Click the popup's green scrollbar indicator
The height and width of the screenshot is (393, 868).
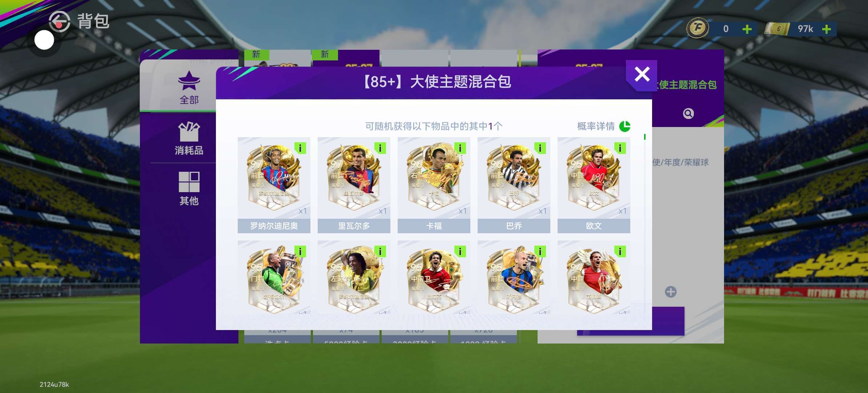click(x=644, y=137)
